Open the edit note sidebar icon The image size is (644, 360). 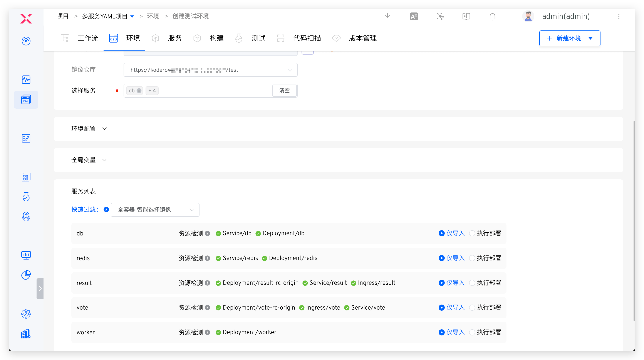click(x=26, y=138)
